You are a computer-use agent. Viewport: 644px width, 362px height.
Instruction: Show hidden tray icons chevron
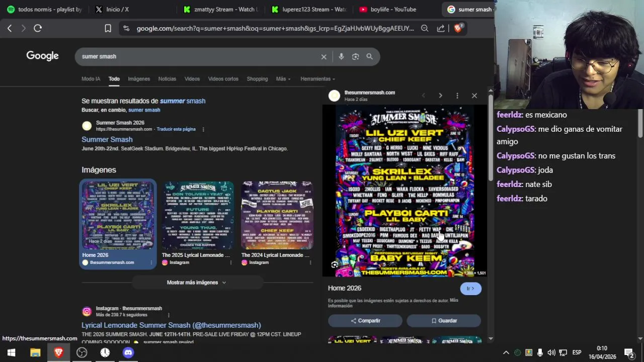(x=506, y=352)
